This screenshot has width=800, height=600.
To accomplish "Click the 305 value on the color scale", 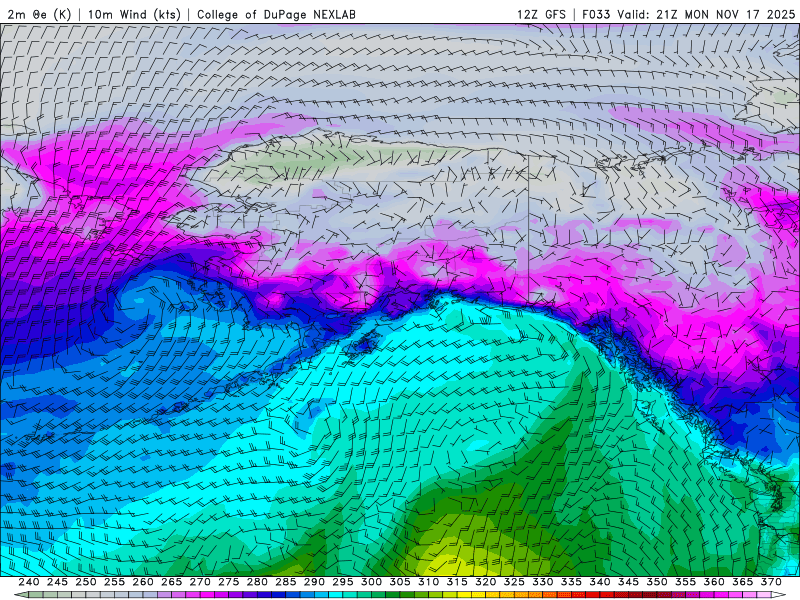I will [x=400, y=582].
